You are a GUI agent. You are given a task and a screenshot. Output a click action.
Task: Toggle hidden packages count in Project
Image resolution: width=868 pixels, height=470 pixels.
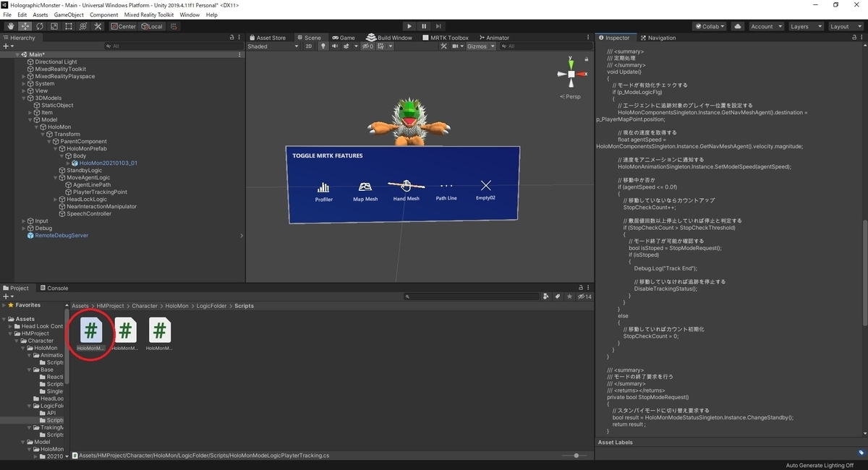pyautogui.click(x=584, y=296)
